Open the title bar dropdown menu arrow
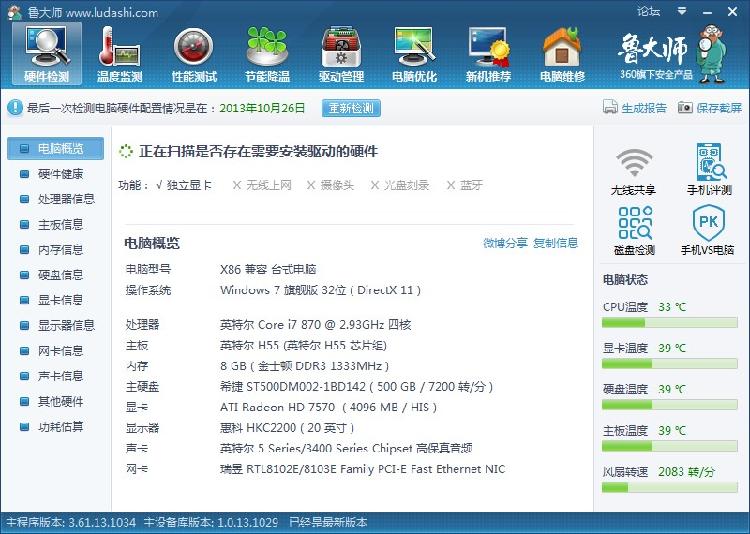This screenshot has height=534, width=750. (682, 11)
